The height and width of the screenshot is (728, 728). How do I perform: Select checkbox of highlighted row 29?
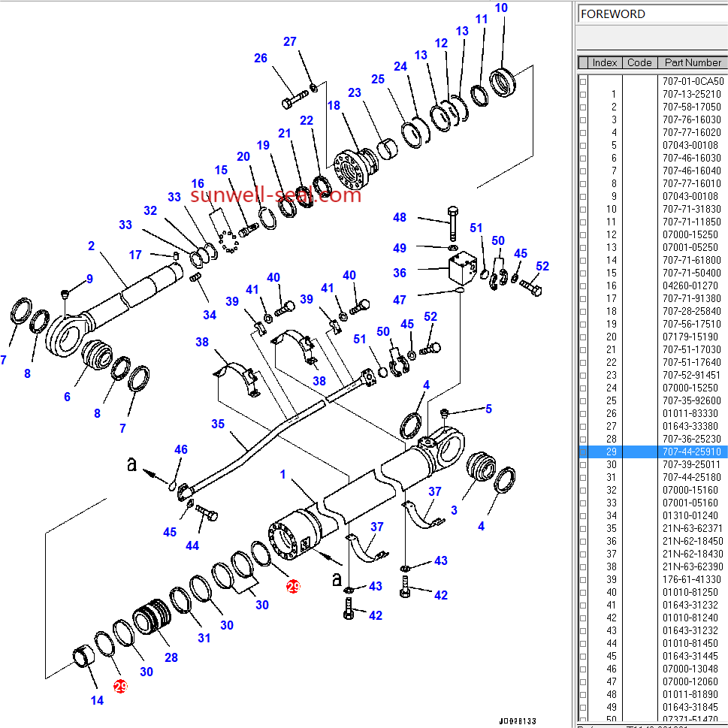tap(583, 452)
